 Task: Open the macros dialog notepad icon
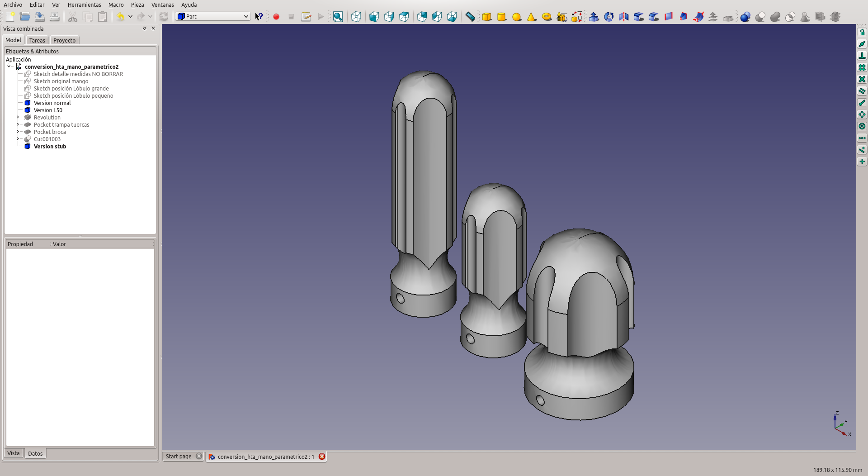coord(306,17)
